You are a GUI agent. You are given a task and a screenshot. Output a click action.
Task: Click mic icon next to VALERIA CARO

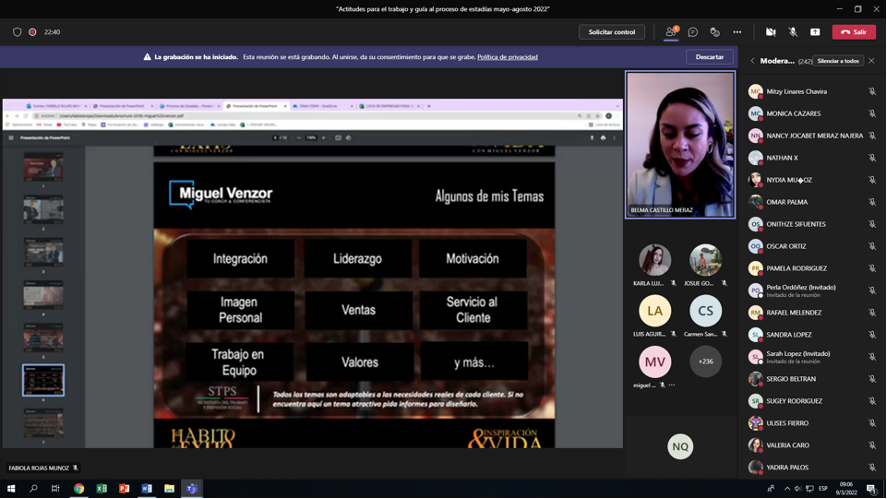tap(872, 445)
